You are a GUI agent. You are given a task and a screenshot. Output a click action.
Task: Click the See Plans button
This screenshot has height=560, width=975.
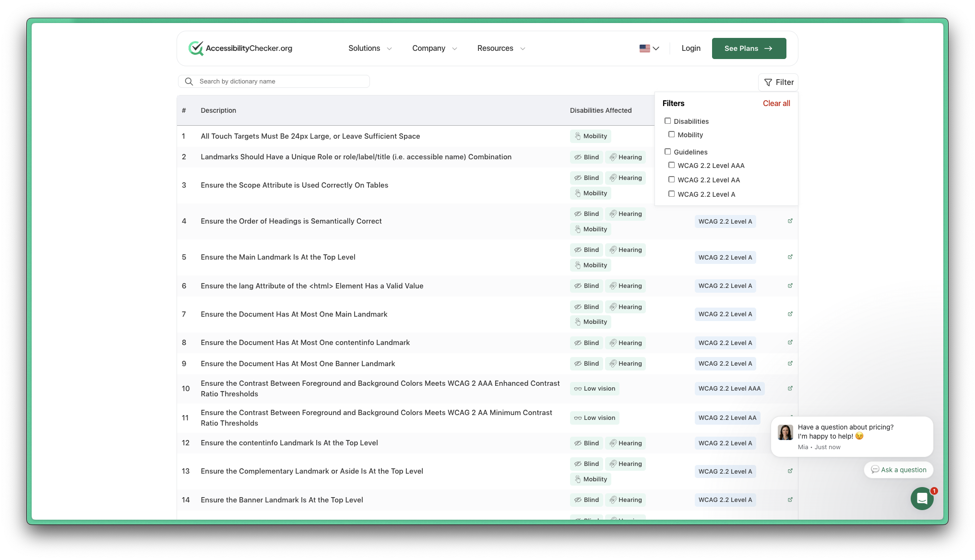tap(749, 48)
